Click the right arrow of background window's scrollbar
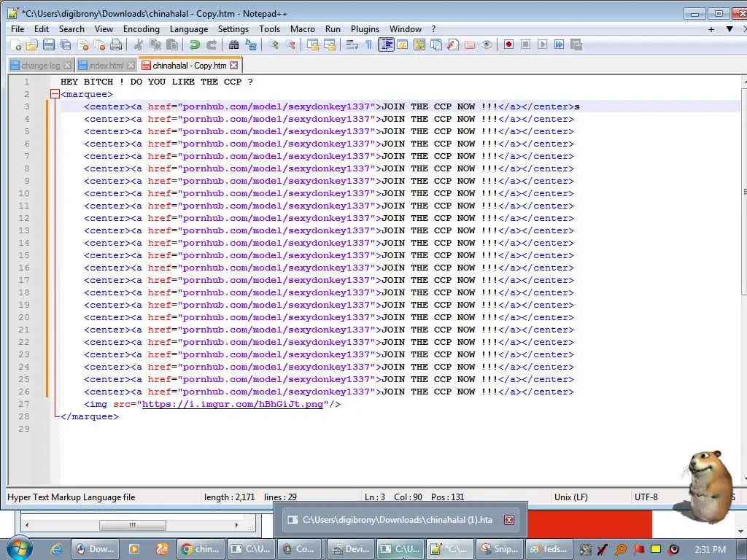This screenshot has height=560, width=747. click(x=236, y=525)
